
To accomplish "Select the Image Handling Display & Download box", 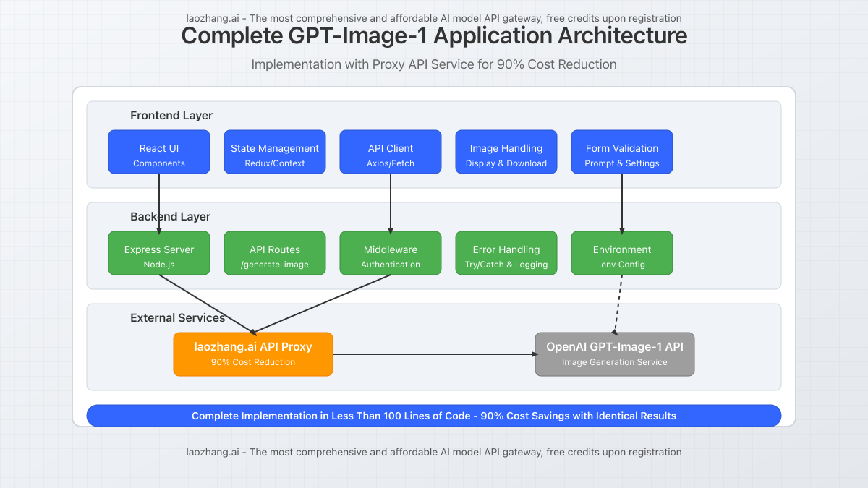I will pyautogui.click(x=506, y=152).
